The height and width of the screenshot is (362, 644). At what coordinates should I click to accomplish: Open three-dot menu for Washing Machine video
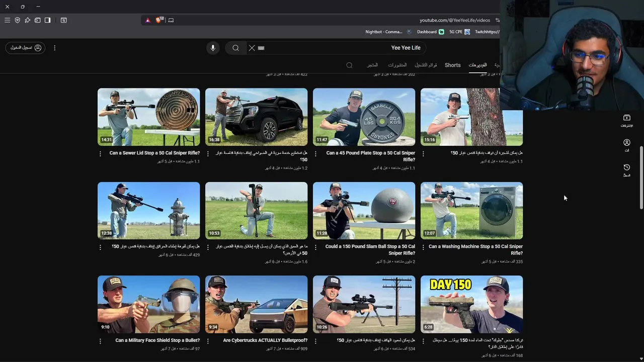423,247
